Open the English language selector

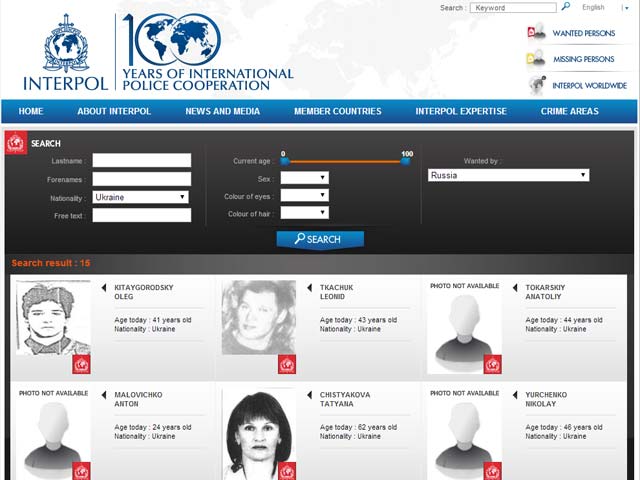tap(605, 7)
